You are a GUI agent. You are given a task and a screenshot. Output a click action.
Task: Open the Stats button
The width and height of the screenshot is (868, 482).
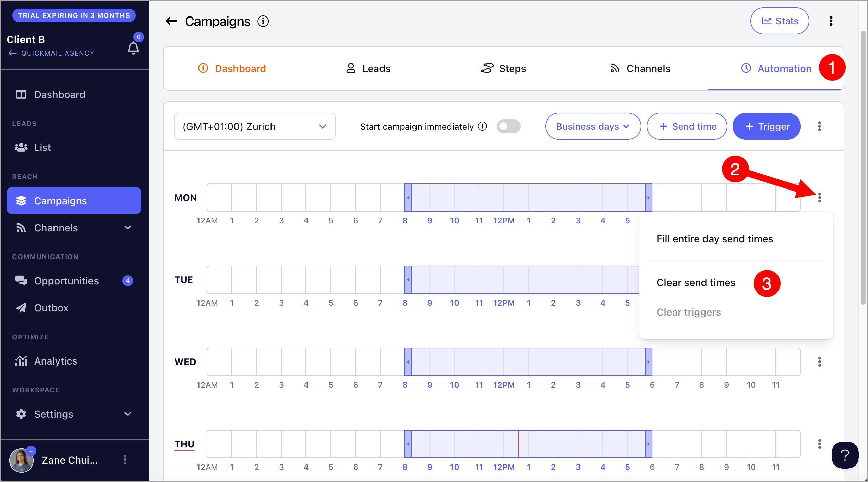pos(780,21)
